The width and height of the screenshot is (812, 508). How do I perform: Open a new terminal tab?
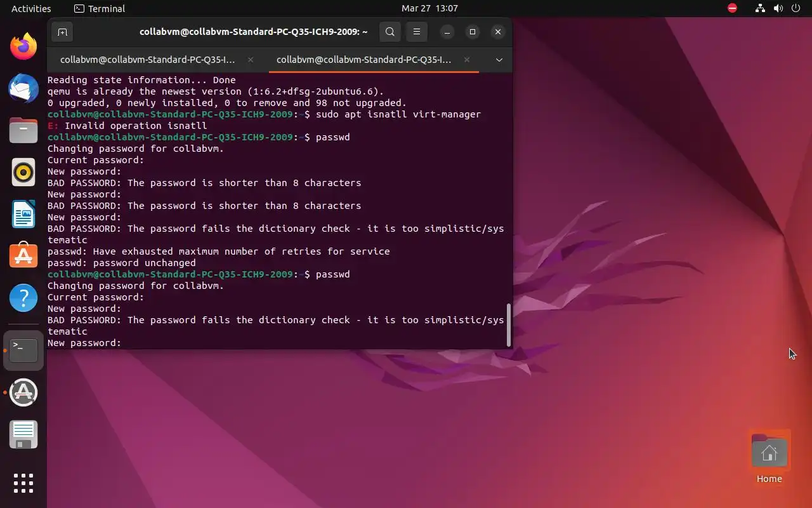(62, 32)
